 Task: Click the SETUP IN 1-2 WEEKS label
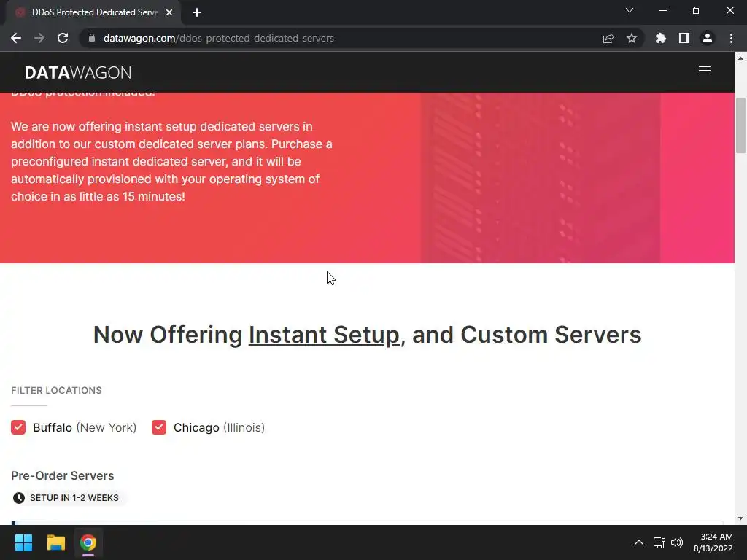74,498
